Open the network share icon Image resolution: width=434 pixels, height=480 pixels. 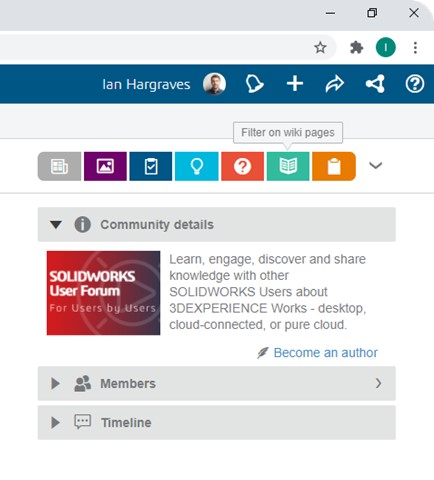point(375,84)
